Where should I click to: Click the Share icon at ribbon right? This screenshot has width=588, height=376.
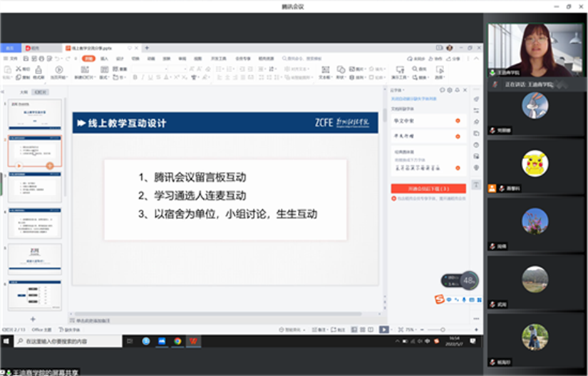(453, 59)
